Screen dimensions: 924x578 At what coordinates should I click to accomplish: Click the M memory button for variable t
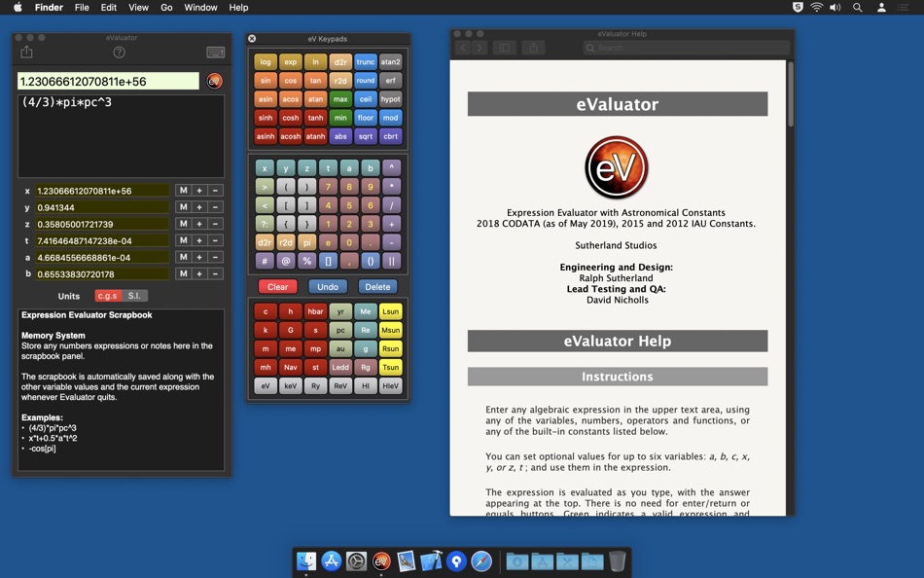[183, 240]
